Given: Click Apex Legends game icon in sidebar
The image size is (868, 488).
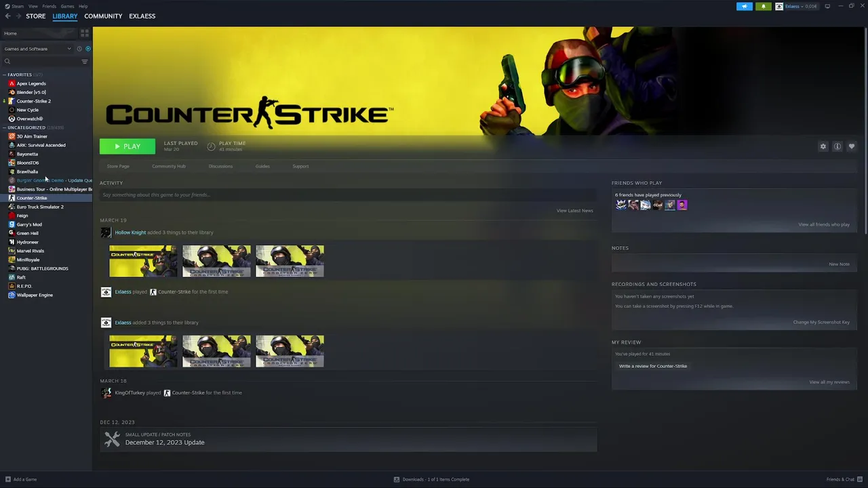Looking at the screenshot, I should tap(12, 83).
